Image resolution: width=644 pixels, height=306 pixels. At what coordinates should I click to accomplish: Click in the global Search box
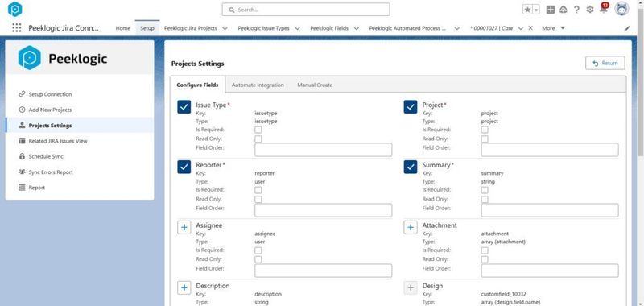306,10
